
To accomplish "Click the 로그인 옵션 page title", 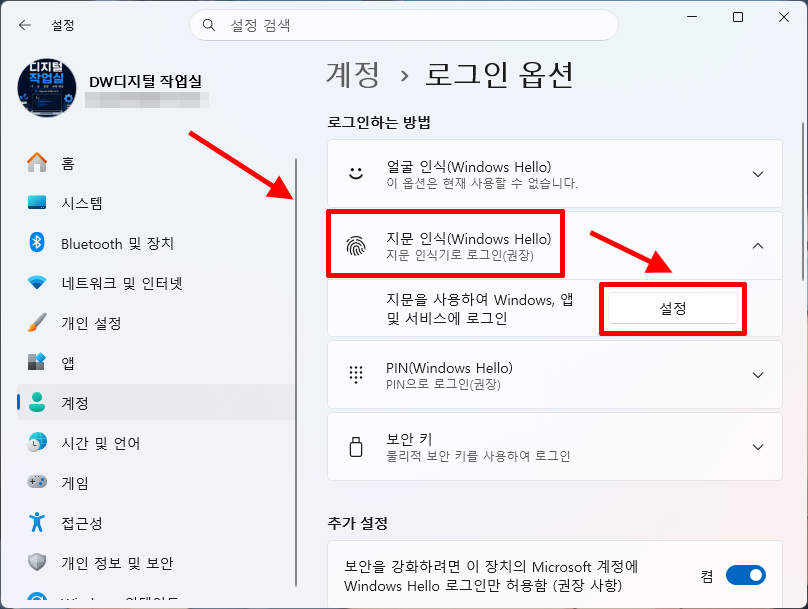I will click(x=498, y=75).
